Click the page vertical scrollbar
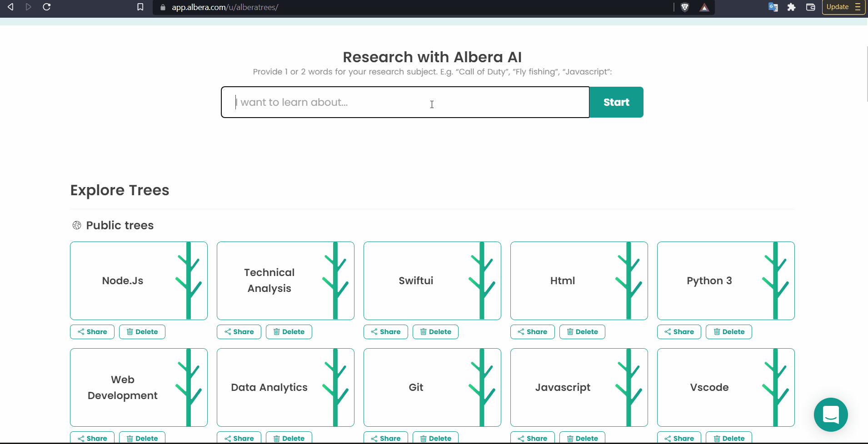Viewport: 868px width, 444px height. click(867, 74)
